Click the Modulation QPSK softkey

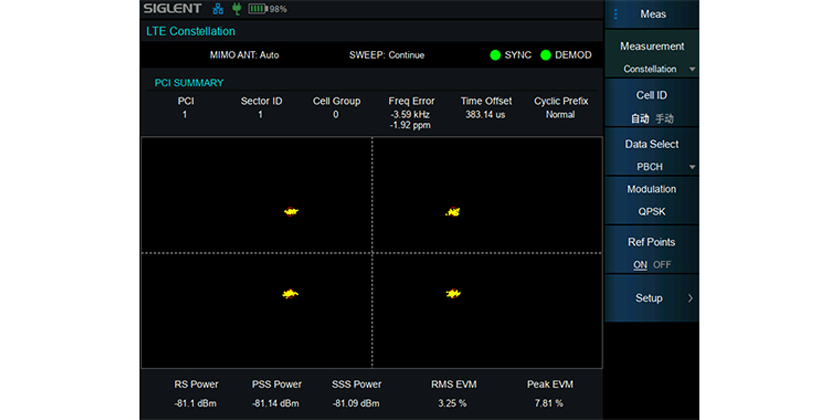652,200
